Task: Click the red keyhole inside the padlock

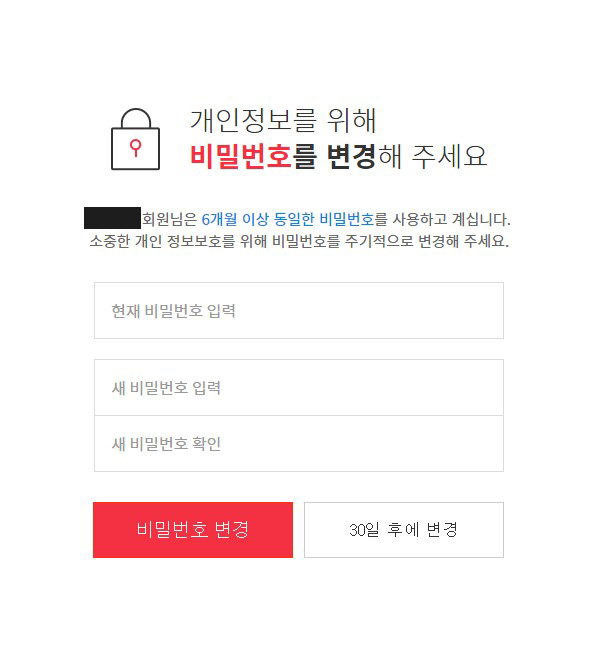Action: pos(135,148)
